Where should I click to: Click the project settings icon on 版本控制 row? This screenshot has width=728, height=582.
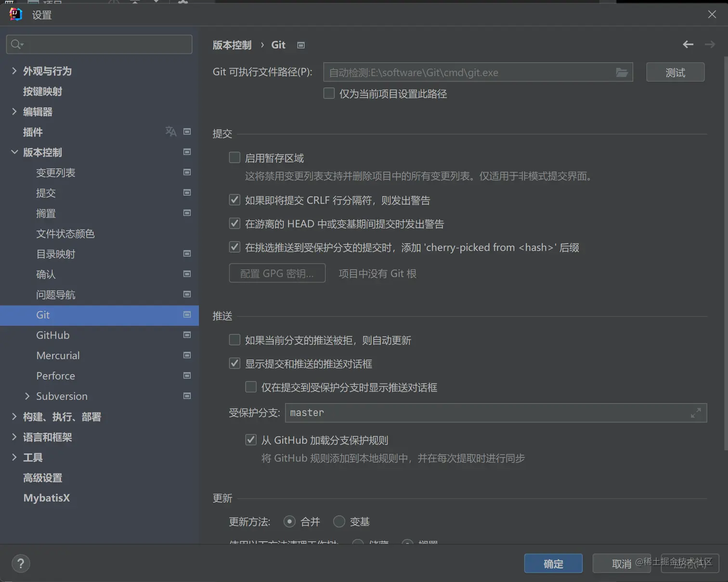pos(187,152)
